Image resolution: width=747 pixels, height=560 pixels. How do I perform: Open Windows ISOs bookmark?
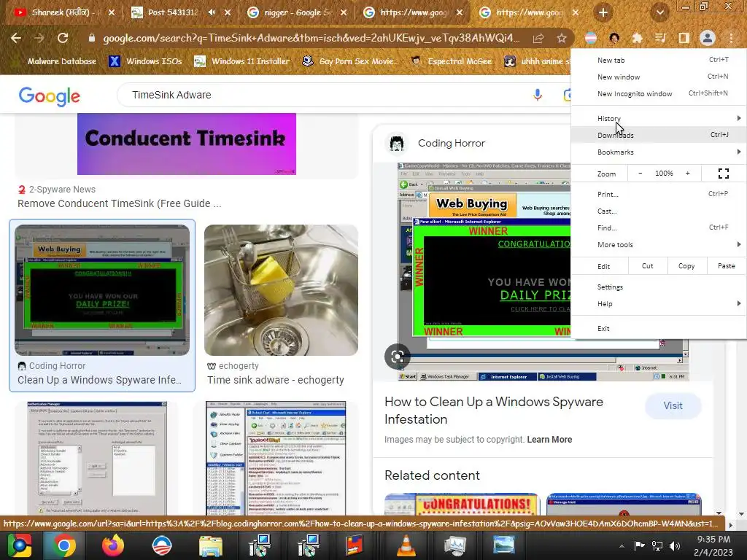(x=145, y=61)
